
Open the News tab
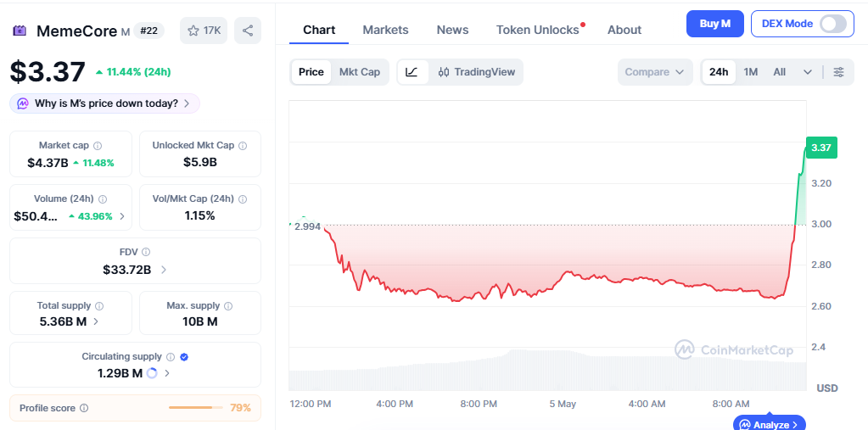tap(452, 30)
